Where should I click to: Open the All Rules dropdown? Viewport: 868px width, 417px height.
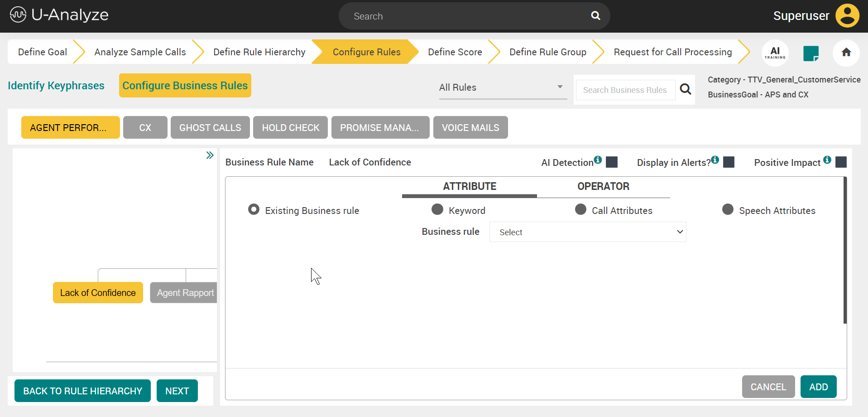(x=503, y=87)
